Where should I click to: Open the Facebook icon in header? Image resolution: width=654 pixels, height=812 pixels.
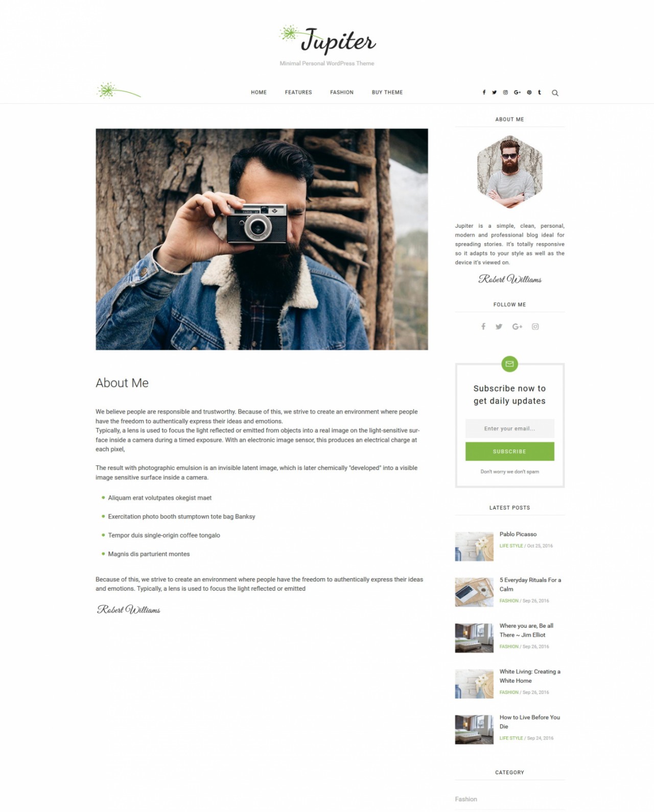tap(484, 92)
